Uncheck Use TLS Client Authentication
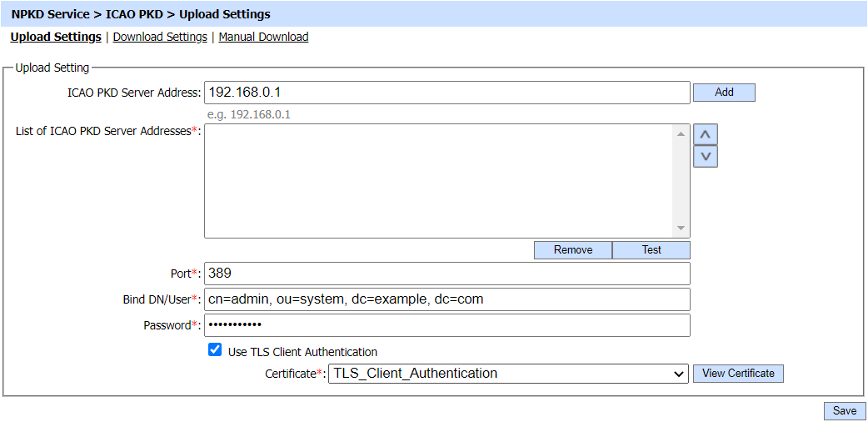This screenshot has height=422, width=868. (x=215, y=351)
